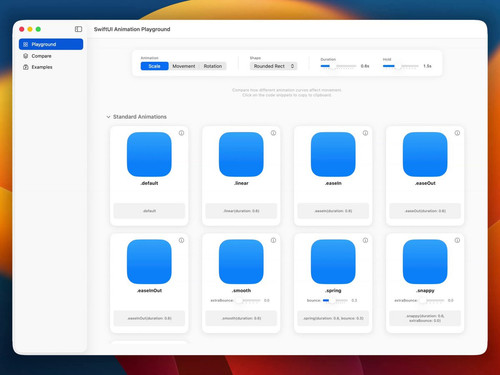This screenshot has height=375, width=500.
Task: Toggle the sidebar icon in title bar
Action: coord(78,29)
